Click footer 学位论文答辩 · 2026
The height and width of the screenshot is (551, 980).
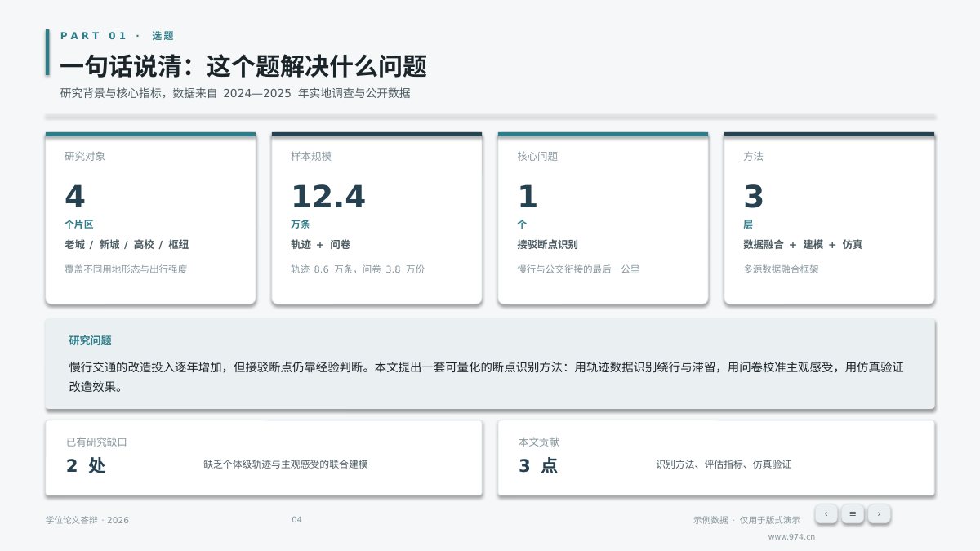pos(87,520)
